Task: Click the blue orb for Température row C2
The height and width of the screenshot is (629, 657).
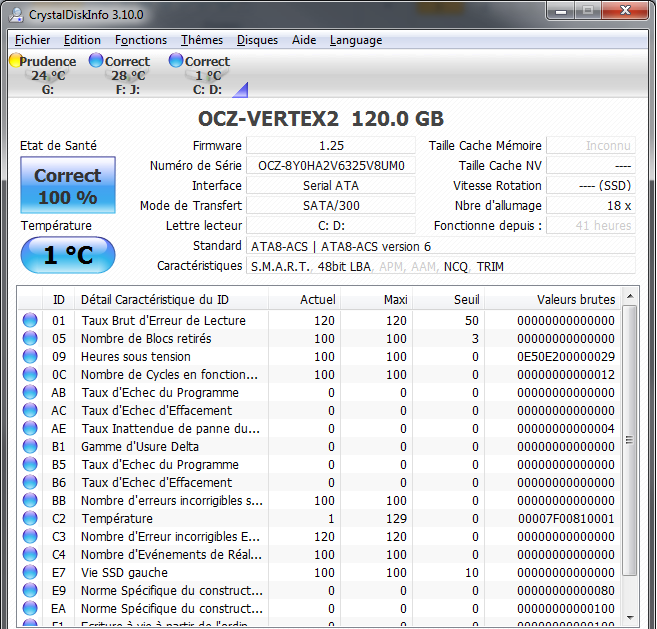Action: pos(30,519)
